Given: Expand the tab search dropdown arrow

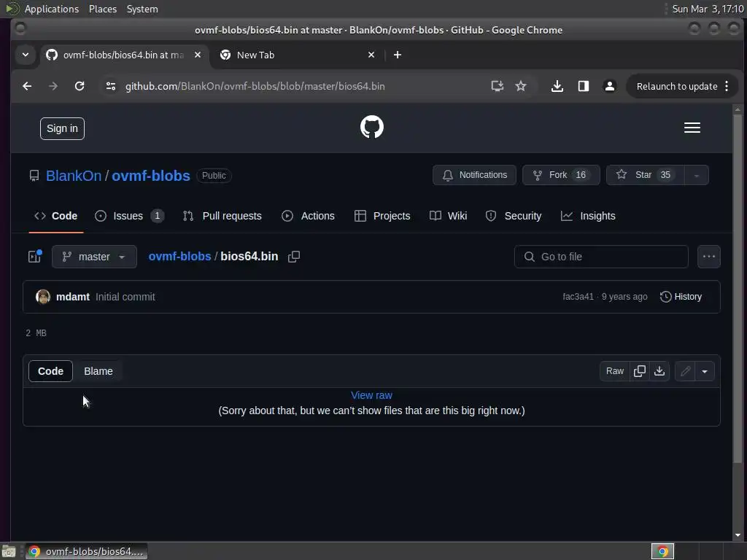Looking at the screenshot, I should (26, 55).
